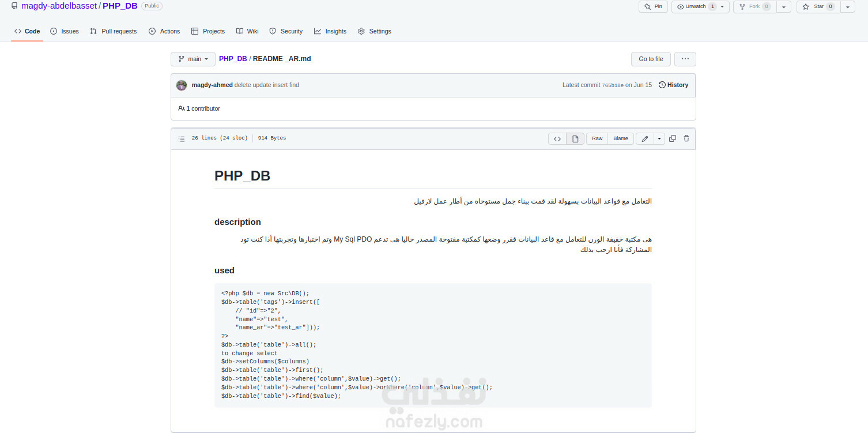The image size is (868, 440).
Task: Open magdy-ahmed author link
Action: point(212,85)
